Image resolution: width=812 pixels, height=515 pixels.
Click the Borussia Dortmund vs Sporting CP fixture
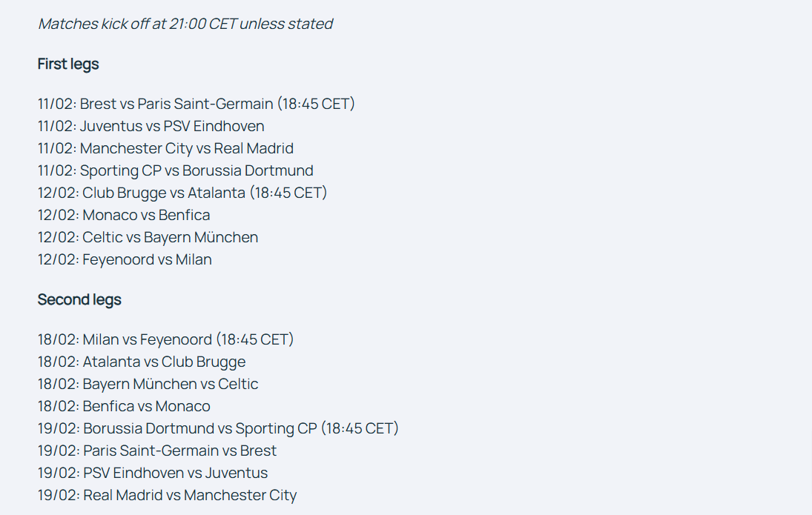click(x=219, y=428)
